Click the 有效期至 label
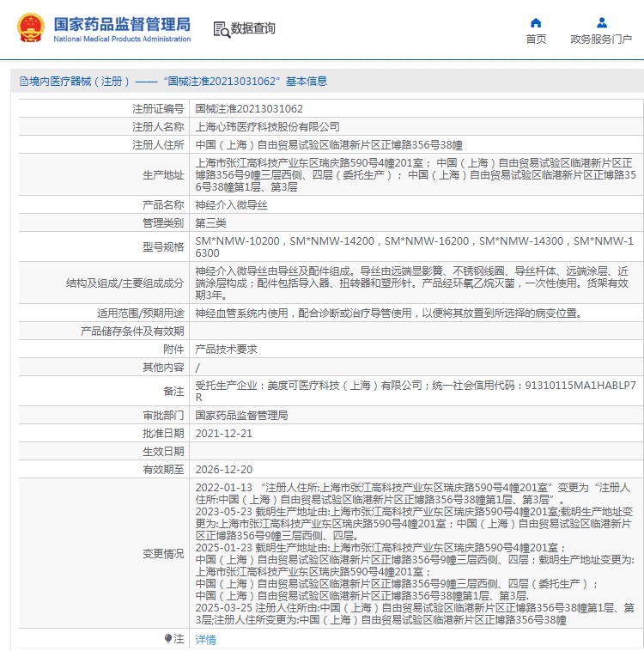The height and width of the screenshot is (651, 644). [163, 470]
